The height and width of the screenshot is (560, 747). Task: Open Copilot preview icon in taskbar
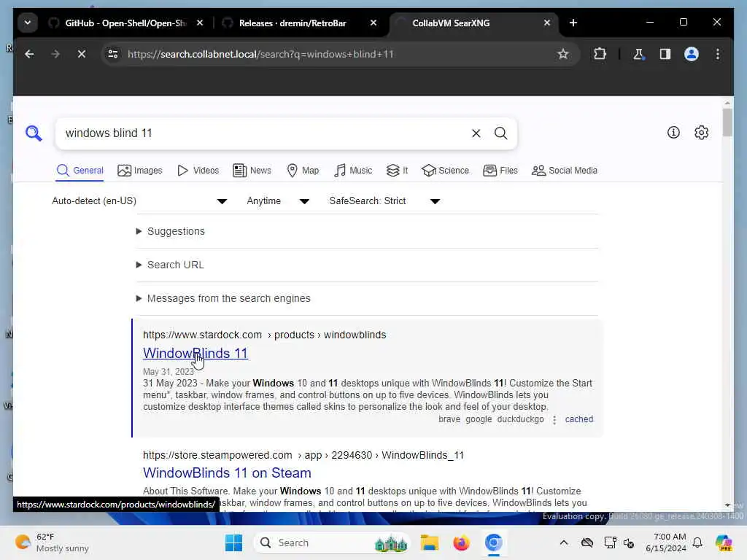(x=724, y=542)
